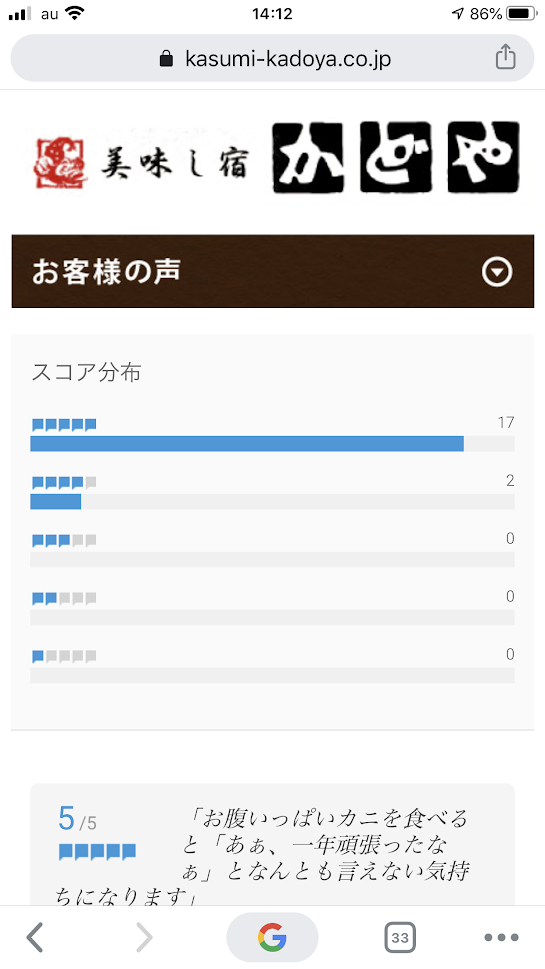Image resolution: width=545 pixels, height=969 pixels.
Task: Tap the lock icon beside the URL
Action: click(166, 59)
